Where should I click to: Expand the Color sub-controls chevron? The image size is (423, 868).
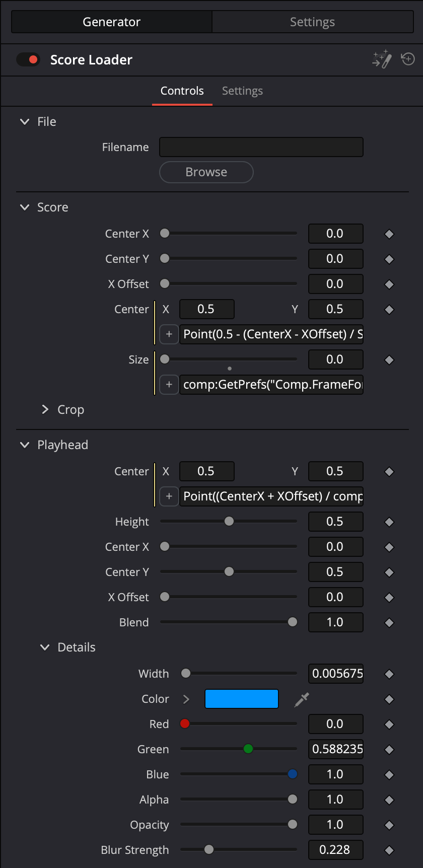pyautogui.click(x=186, y=699)
